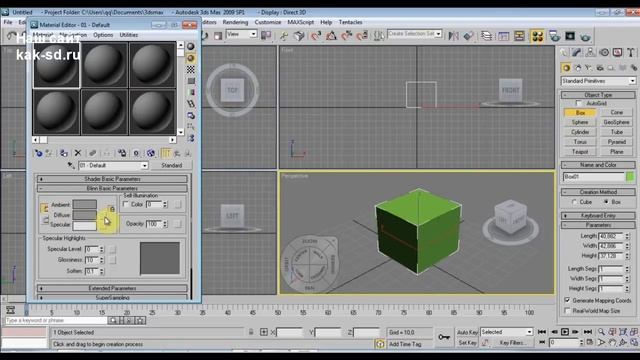Viewport: 640px width, 360px height.
Task: Open the Rendering menu
Action: (x=235, y=22)
